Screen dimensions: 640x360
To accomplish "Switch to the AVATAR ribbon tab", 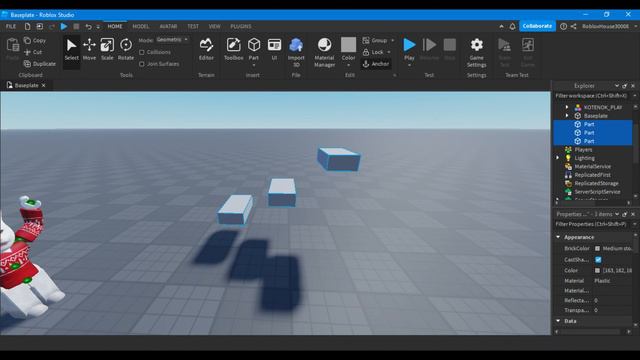I will coord(168,27).
